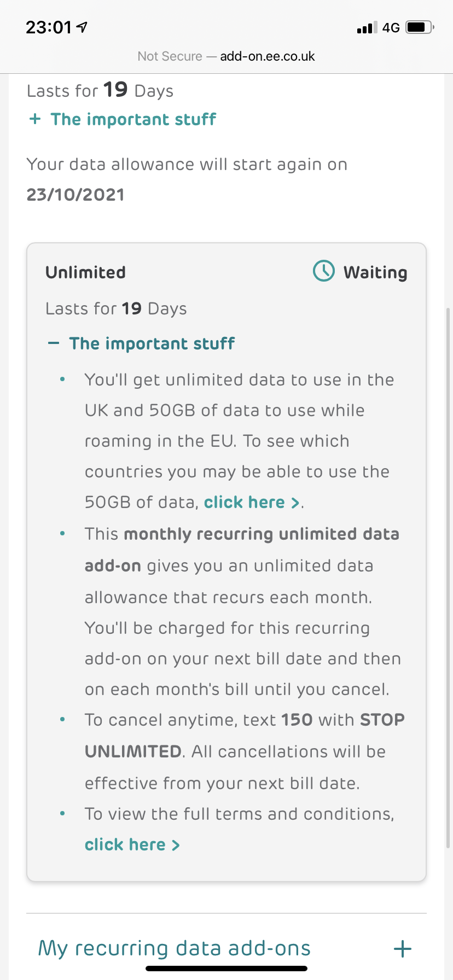Tap the cellular signal bars icon
The image size is (453, 980).
pos(367,27)
